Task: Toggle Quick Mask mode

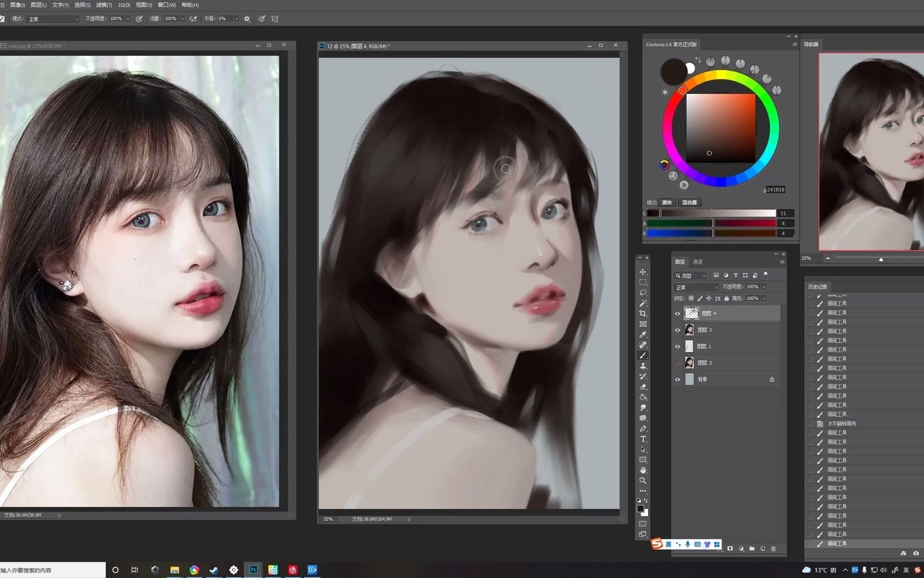Action: 643,523
